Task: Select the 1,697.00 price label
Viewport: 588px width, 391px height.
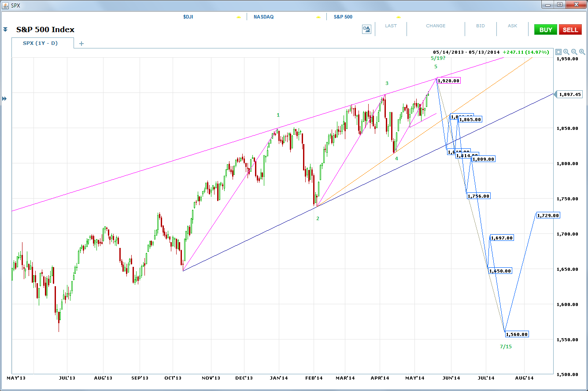Action: pos(502,238)
